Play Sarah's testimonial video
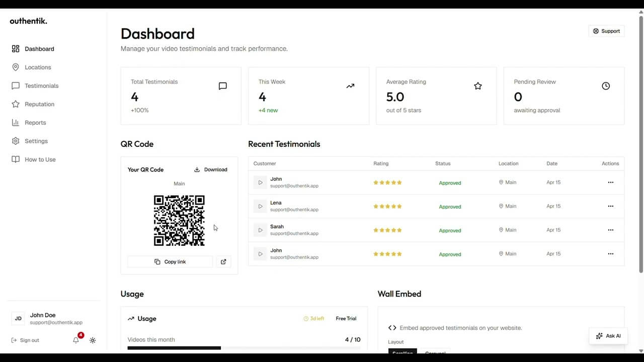The image size is (644, 362). (260, 230)
